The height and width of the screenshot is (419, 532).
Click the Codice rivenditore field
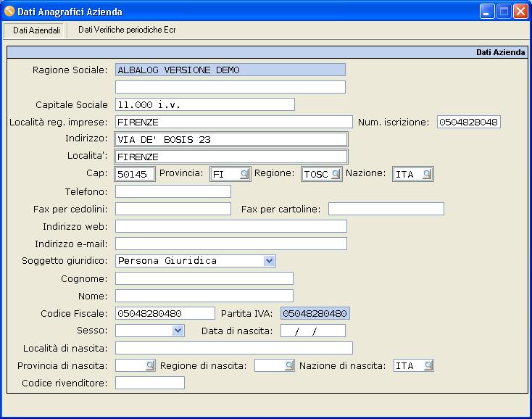[150, 383]
